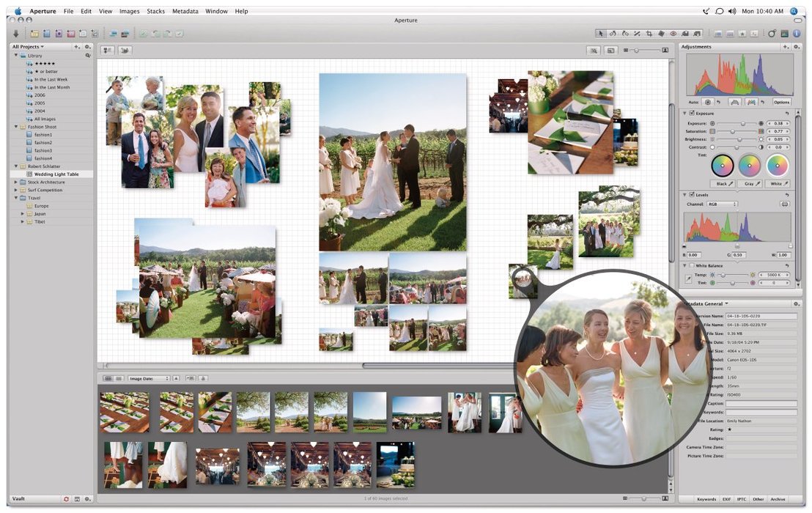Open the Stacks menu
The height and width of the screenshot is (513, 812).
[x=155, y=12]
